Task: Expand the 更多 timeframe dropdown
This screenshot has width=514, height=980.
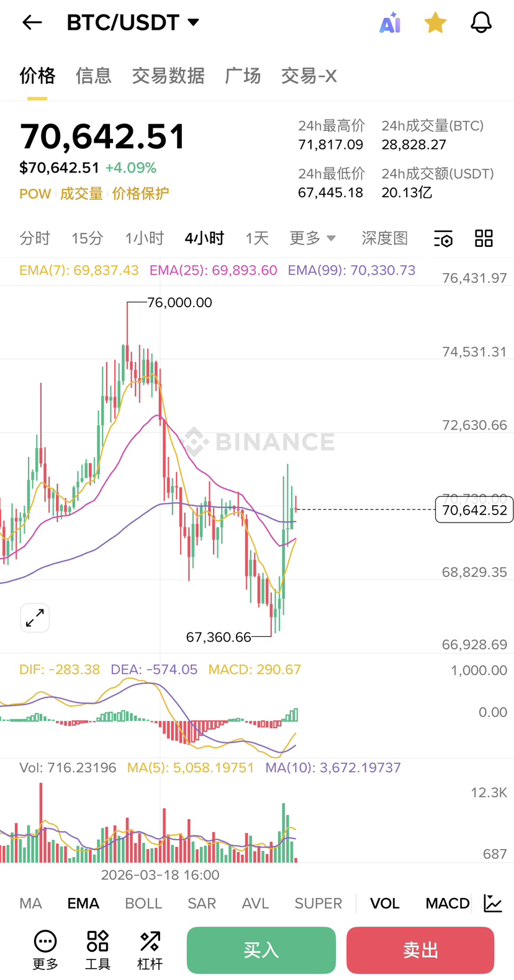Action: coord(312,238)
